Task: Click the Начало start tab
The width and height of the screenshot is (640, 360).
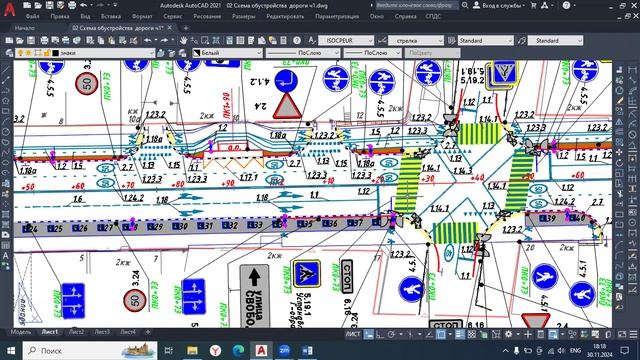Action: click(x=25, y=28)
